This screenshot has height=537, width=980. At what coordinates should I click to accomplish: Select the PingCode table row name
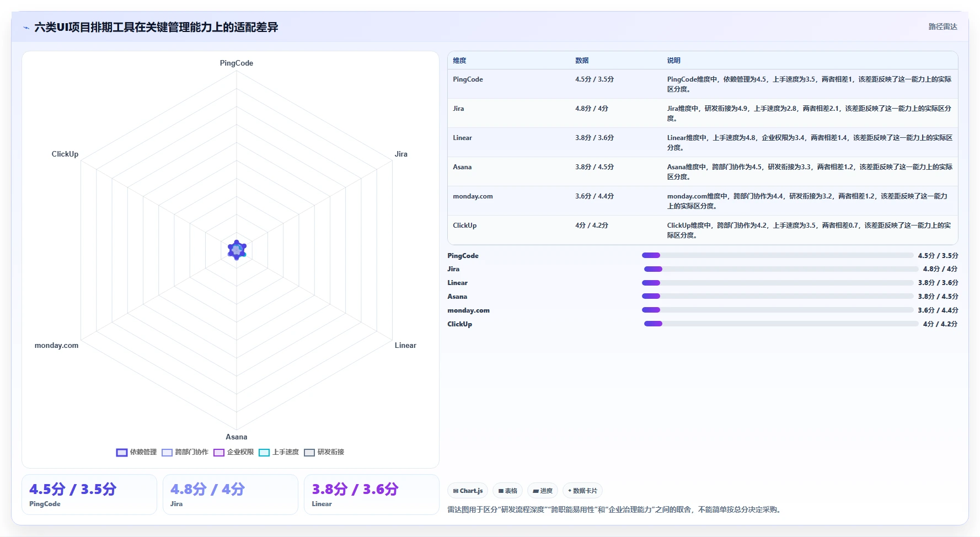point(468,79)
